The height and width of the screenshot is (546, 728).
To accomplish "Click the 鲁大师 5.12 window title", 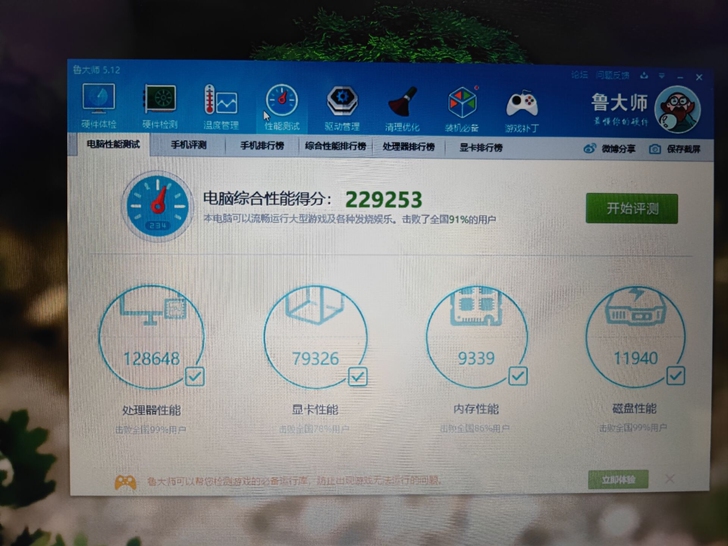I will (x=97, y=70).
